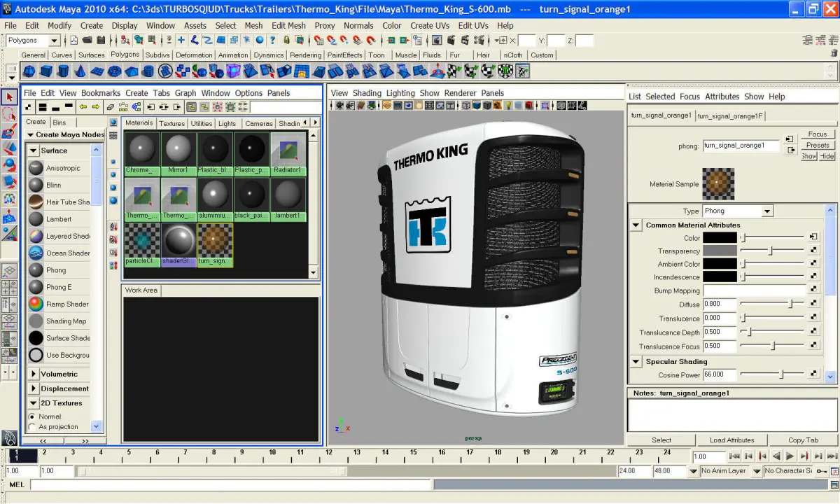Switch to the Rendering shelf tab
840x504 pixels.
[x=305, y=55]
